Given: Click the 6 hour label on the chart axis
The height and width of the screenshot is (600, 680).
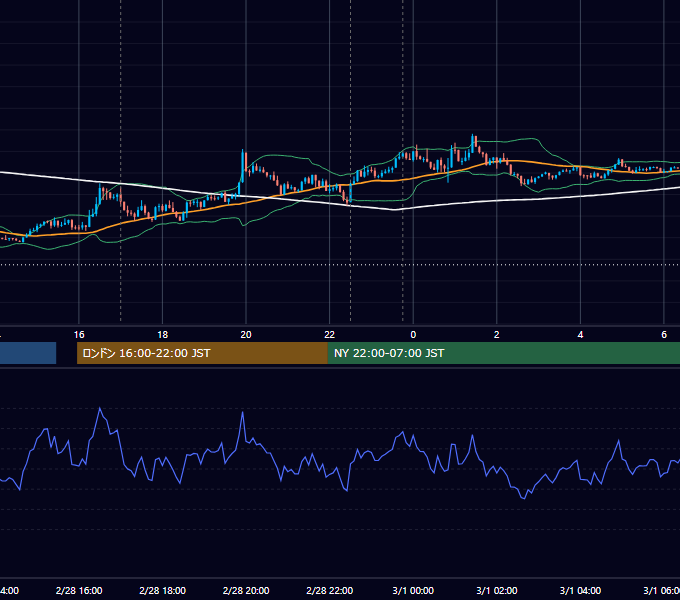Looking at the screenshot, I should point(664,335).
